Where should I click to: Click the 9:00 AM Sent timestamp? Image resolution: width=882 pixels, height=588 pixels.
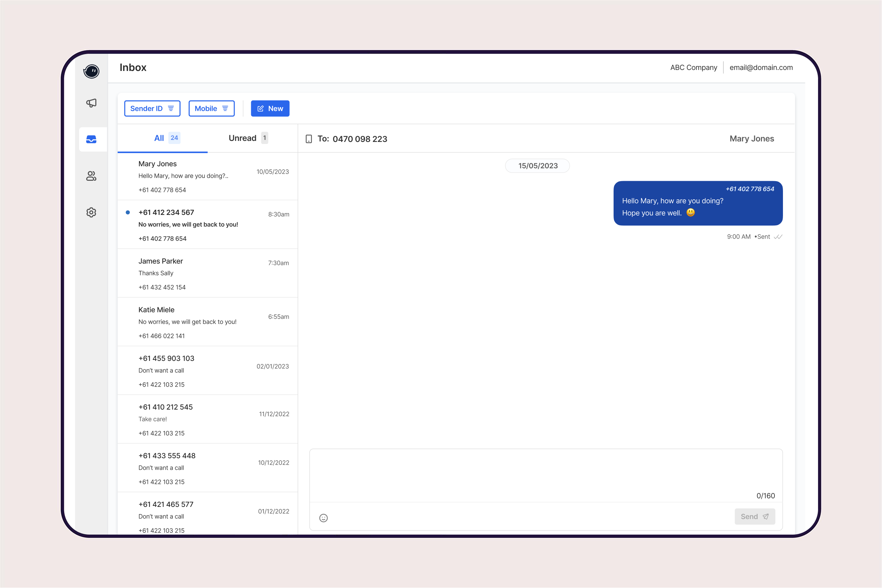click(x=748, y=237)
